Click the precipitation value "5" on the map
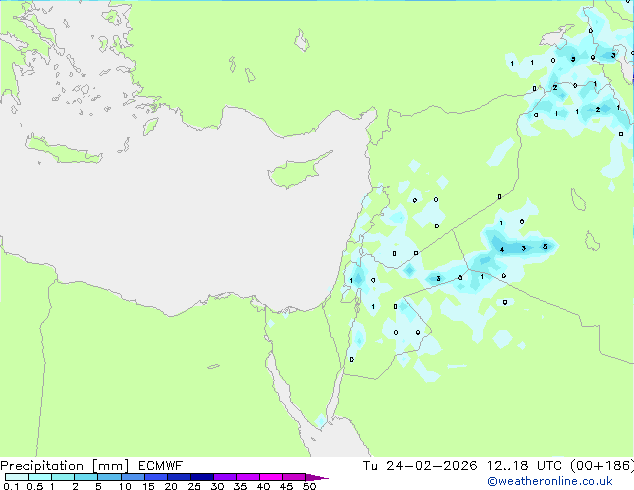 pyautogui.click(x=545, y=247)
